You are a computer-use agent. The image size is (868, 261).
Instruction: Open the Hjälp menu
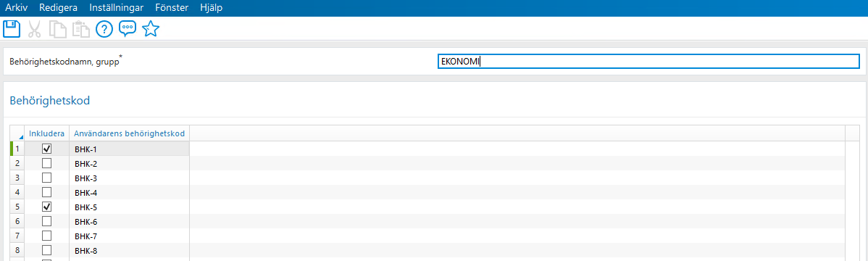point(212,8)
